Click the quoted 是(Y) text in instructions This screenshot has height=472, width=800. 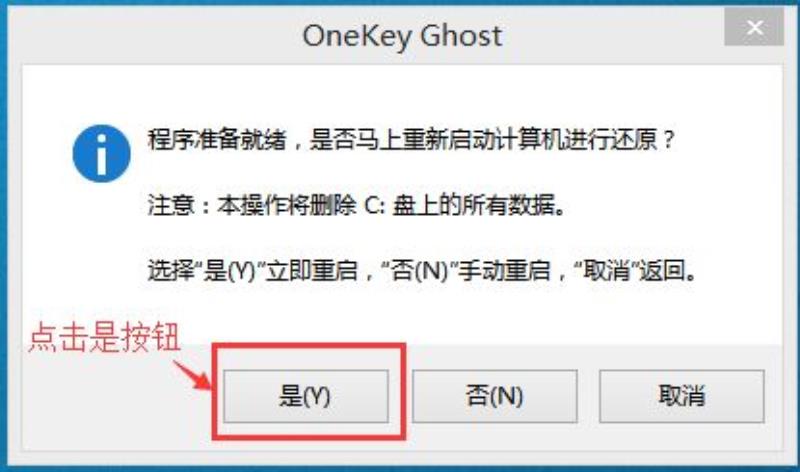coord(229,270)
